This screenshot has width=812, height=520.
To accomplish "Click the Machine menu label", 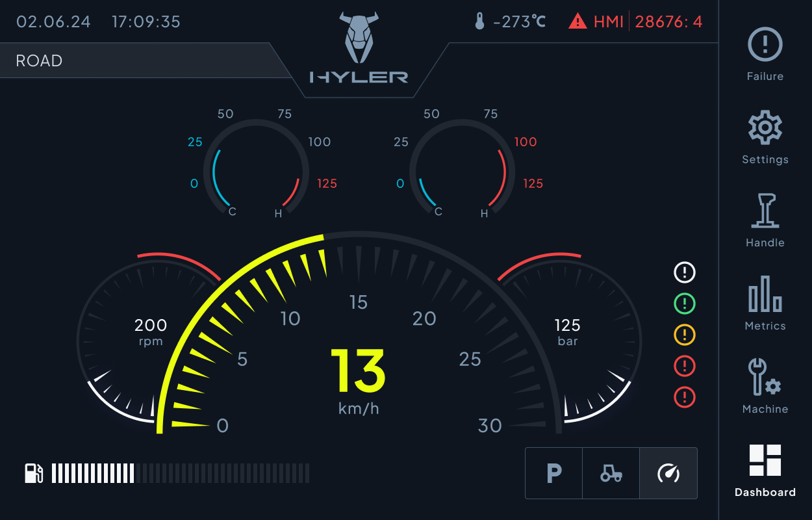I will (765, 409).
